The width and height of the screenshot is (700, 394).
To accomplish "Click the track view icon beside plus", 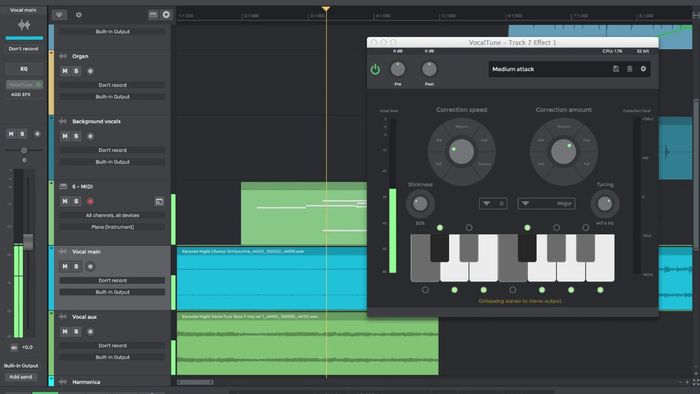I will (153, 15).
